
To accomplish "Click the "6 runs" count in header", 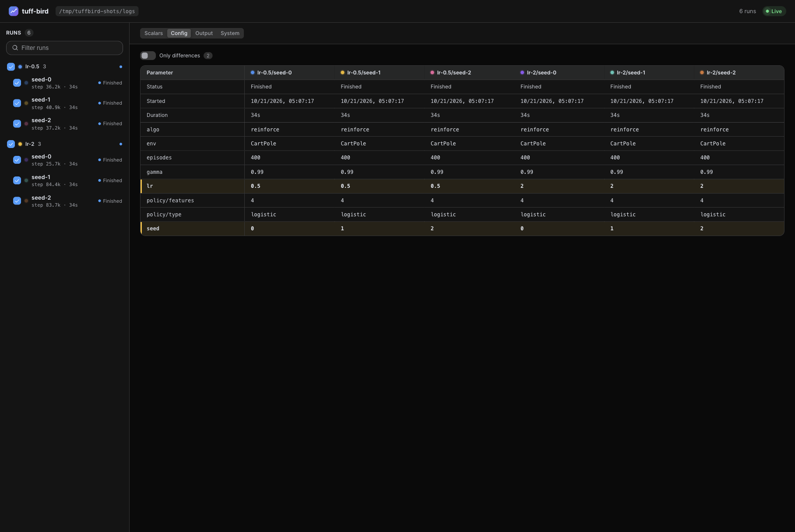I will click(747, 11).
